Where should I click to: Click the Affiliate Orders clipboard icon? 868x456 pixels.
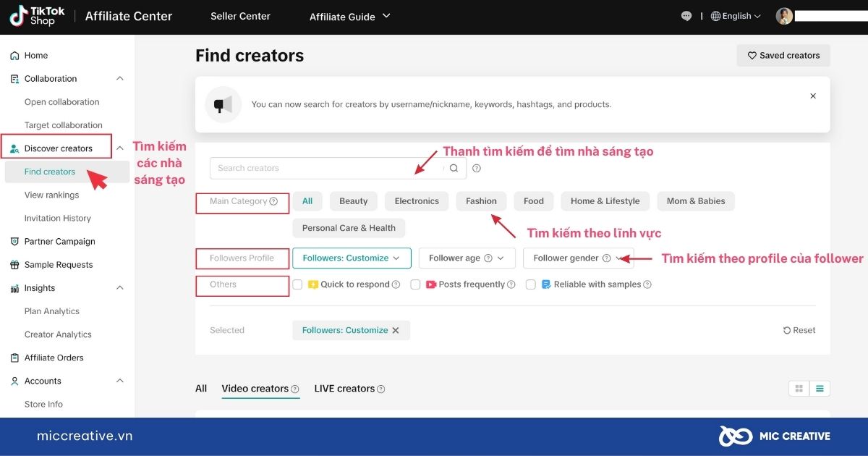tap(14, 358)
